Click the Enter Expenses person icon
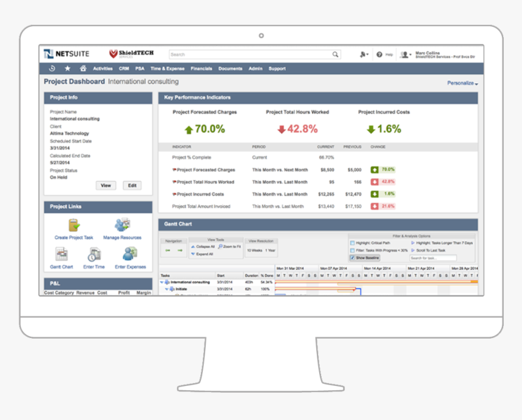This screenshot has height=420, width=522. [x=130, y=254]
